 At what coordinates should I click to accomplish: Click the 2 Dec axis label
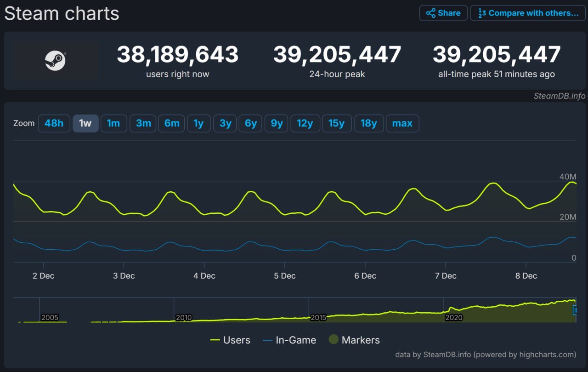click(x=43, y=276)
